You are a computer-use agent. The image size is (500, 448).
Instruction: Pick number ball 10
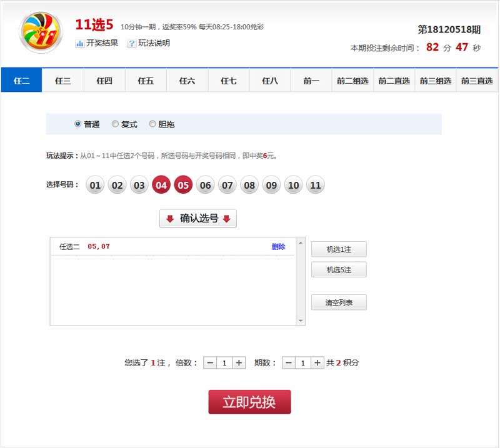(x=293, y=184)
